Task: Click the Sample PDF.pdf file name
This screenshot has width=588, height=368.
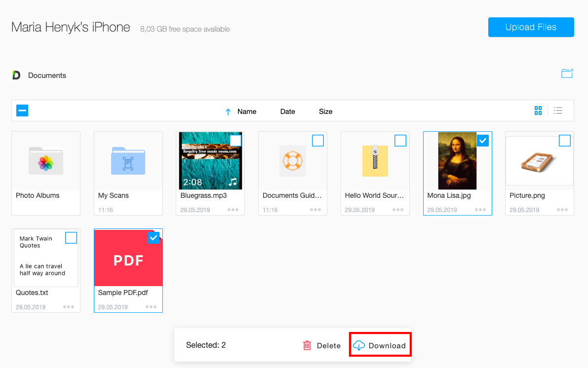Action: click(x=123, y=293)
